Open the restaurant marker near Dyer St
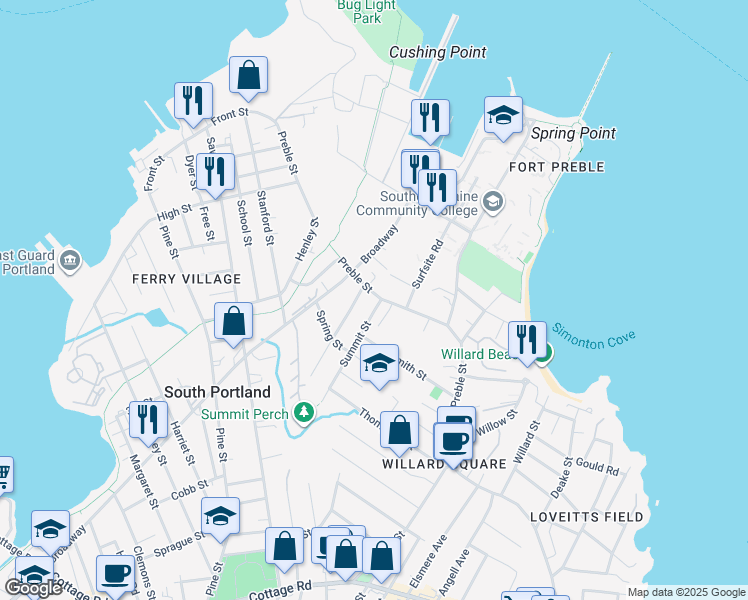 [x=215, y=172]
